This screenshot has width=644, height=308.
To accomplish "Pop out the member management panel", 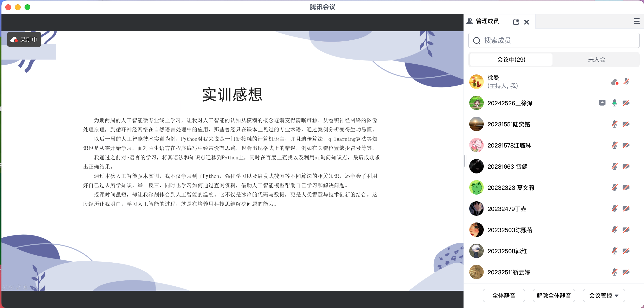I will click(516, 22).
